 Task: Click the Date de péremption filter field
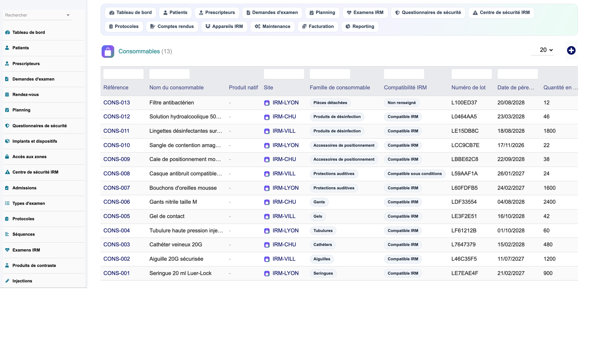pos(518,74)
